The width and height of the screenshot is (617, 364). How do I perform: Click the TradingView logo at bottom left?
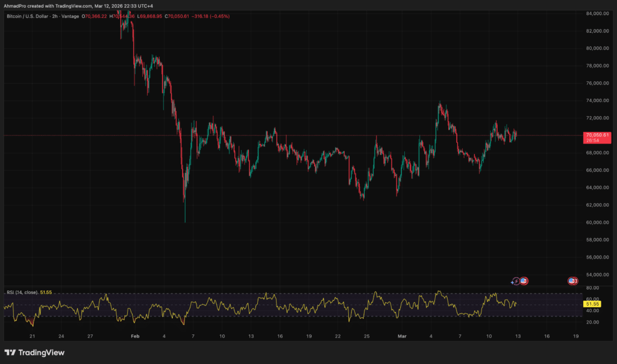pos(34,353)
